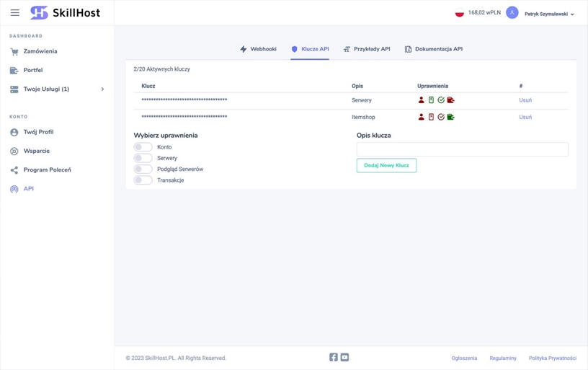The width and height of the screenshot is (588, 370).
Task: Open the Dokumentacja API tab
Action: (x=433, y=49)
